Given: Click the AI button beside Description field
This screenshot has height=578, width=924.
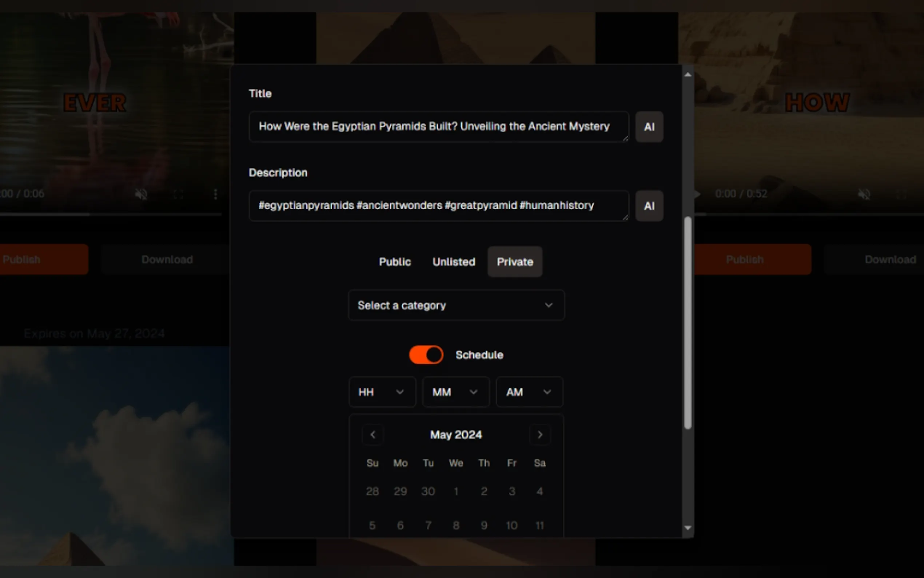Looking at the screenshot, I should [649, 206].
